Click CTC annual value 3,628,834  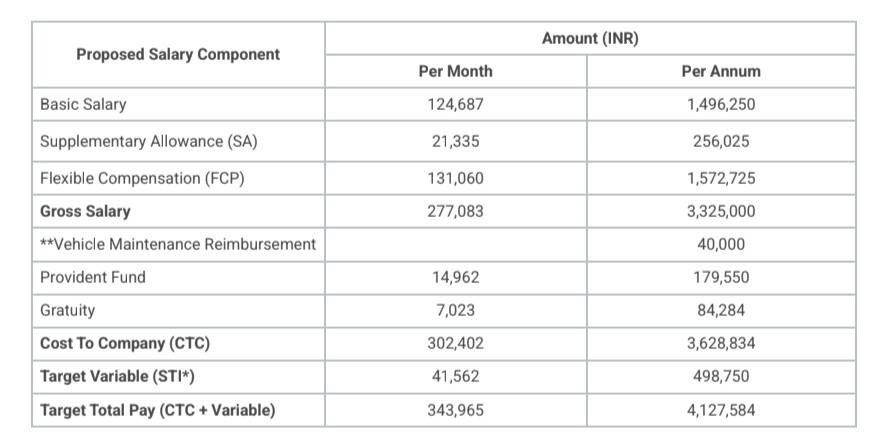coord(721,343)
